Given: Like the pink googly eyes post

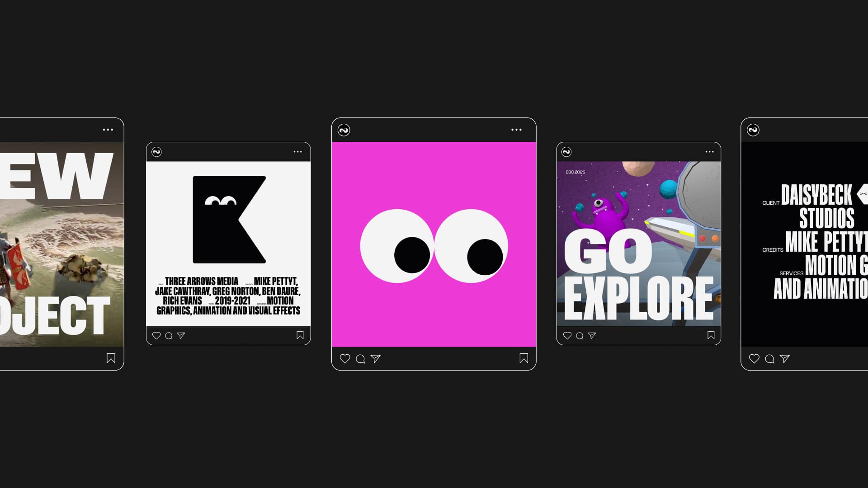Looking at the screenshot, I should [x=345, y=359].
